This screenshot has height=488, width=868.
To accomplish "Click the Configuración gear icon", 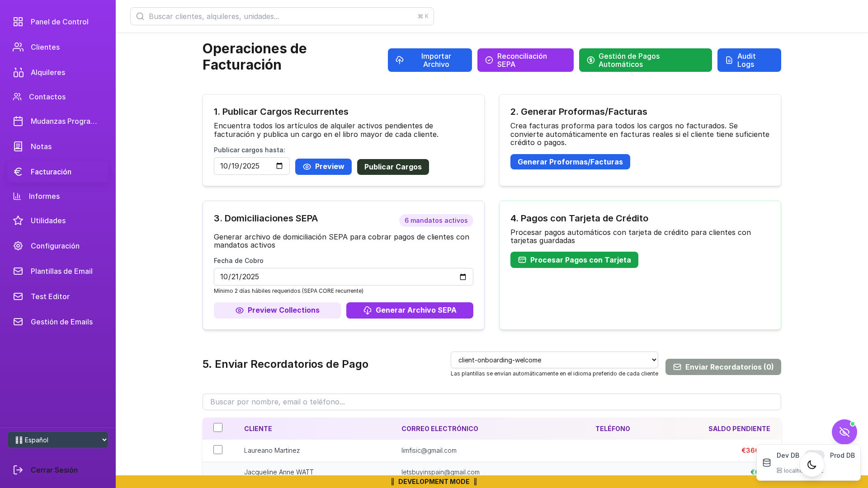I will [18, 246].
